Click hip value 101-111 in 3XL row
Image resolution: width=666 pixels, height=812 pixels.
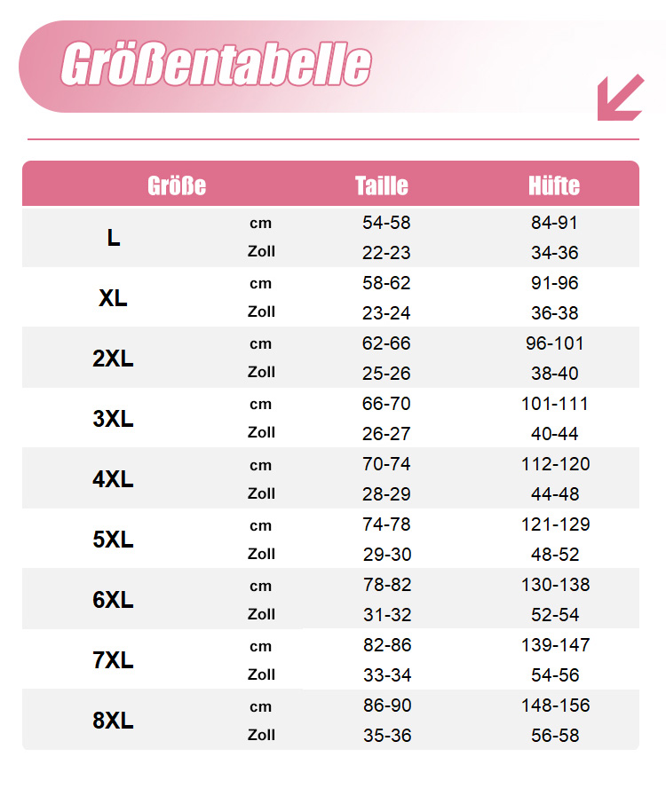pyautogui.click(x=555, y=404)
